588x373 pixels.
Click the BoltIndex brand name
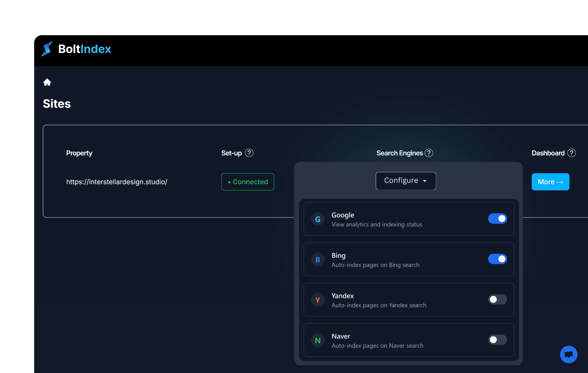(85, 49)
